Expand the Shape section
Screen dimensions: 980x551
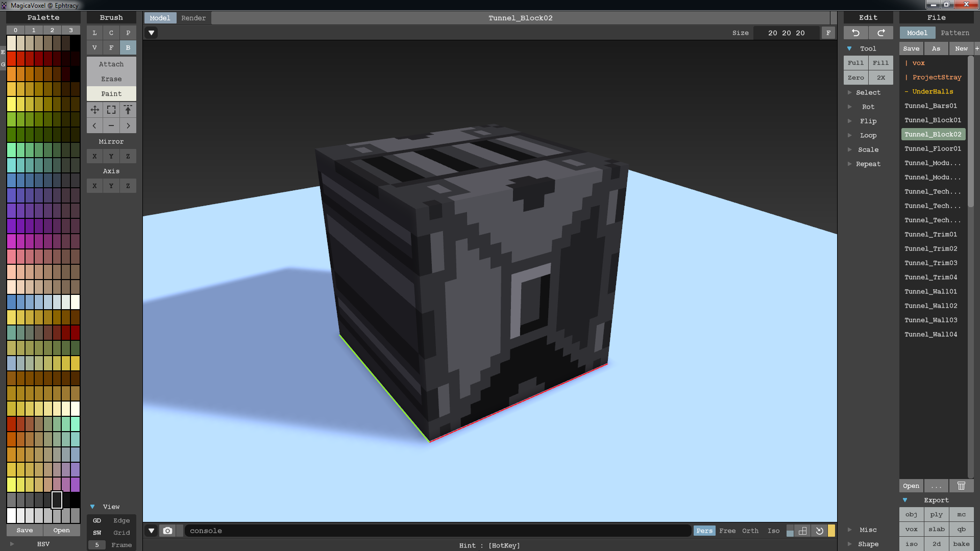[868, 544]
